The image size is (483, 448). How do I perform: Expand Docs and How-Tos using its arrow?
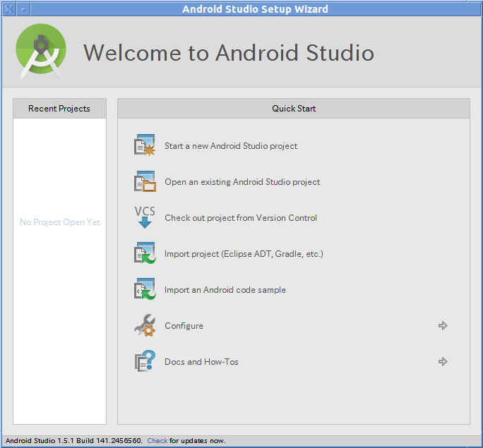[x=443, y=361]
